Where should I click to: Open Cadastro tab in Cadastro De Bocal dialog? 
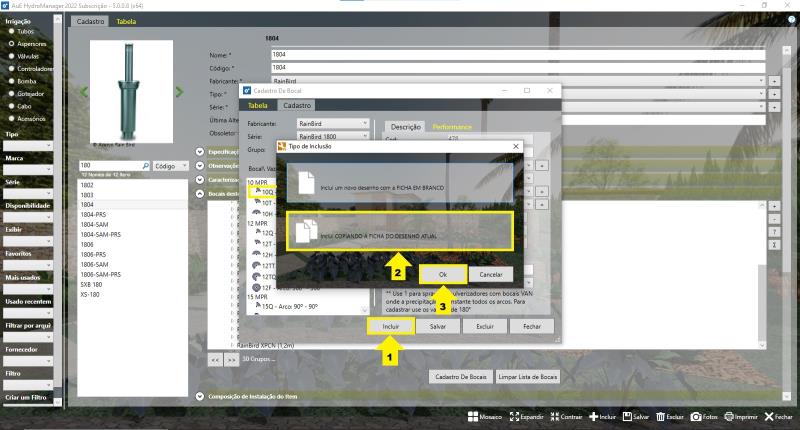click(x=296, y=105)
